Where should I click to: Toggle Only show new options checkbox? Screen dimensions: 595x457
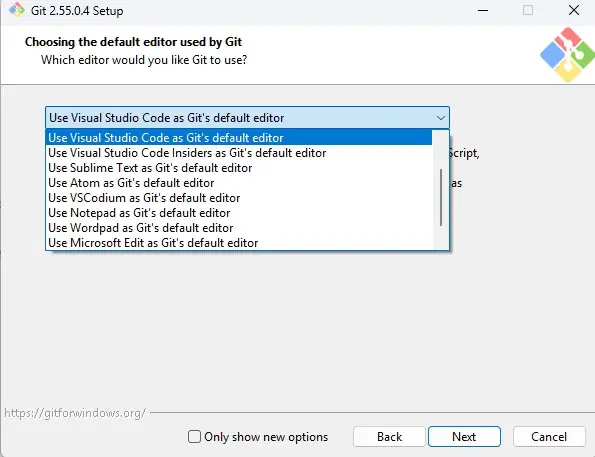[x=194, y=437]
